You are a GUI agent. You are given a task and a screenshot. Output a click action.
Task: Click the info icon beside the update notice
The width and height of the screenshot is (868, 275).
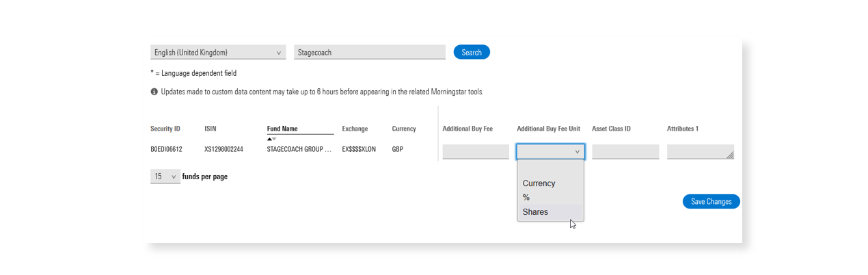click(154, 92)
